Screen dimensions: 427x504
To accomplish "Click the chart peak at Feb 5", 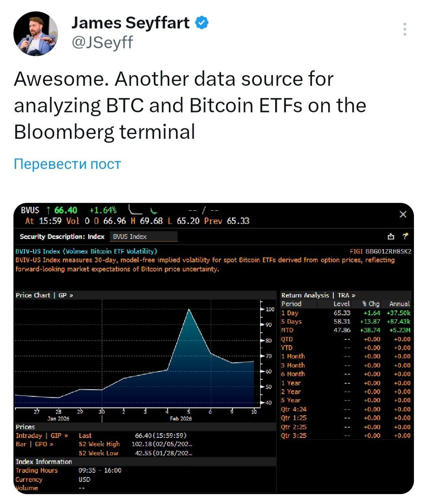I will click(189, 309).
